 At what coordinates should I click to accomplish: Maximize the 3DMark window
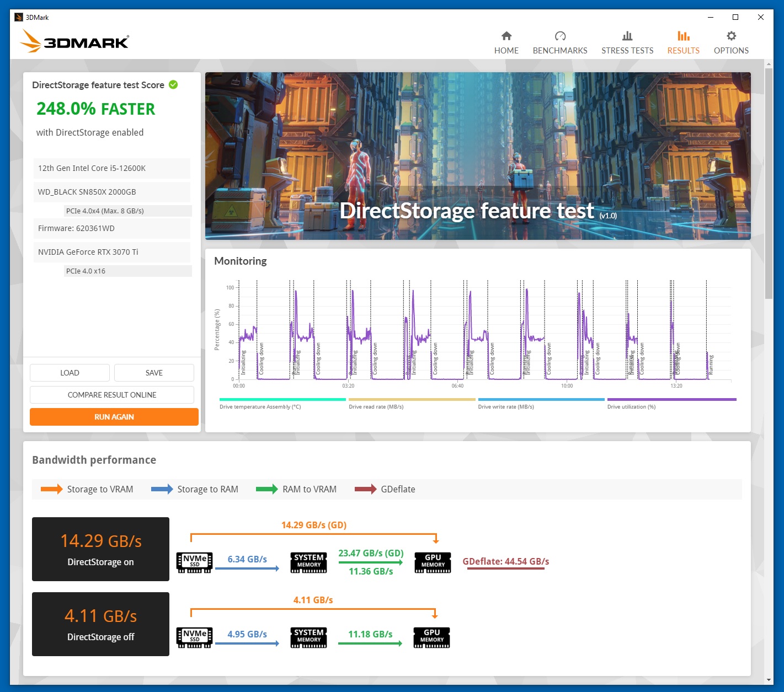735,17
